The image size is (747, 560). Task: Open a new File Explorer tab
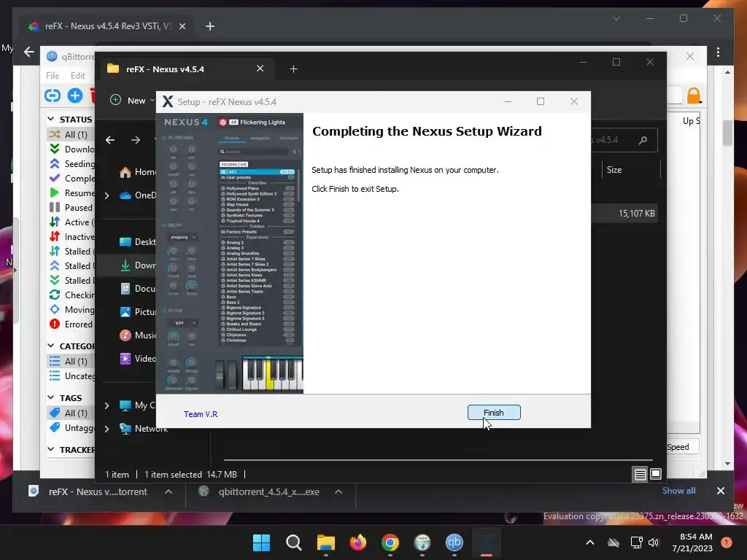click(x=293, y=69)
